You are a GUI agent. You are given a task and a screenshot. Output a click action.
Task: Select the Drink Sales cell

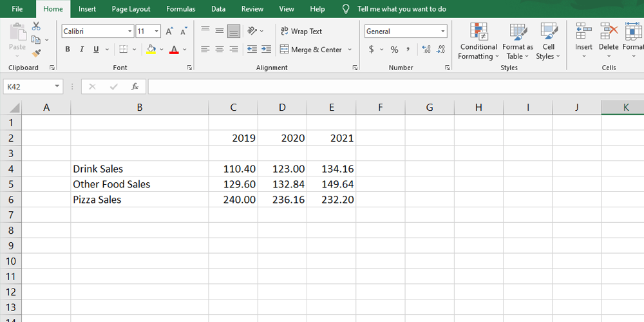pos(140,169)
